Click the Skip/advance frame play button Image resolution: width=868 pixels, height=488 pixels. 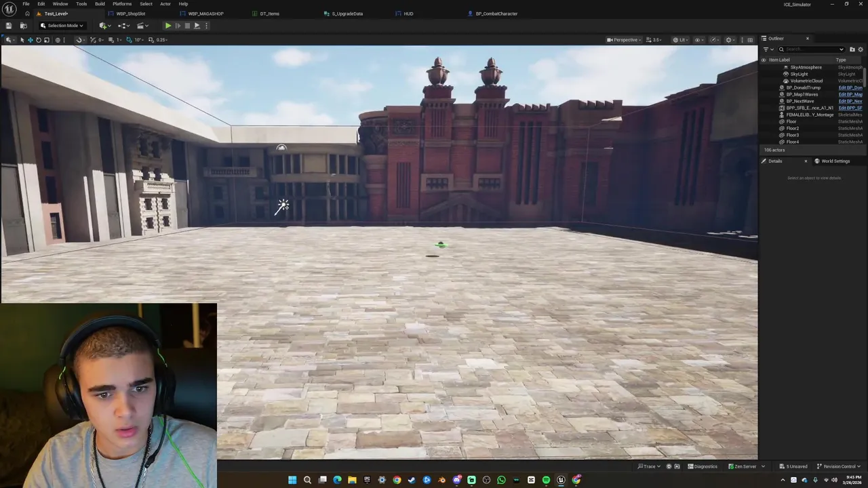(178, 26)
